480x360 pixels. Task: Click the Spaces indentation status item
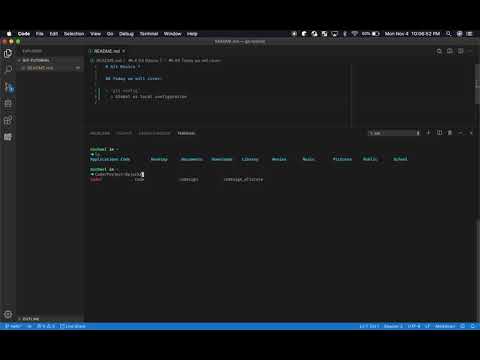coord(393,326)
